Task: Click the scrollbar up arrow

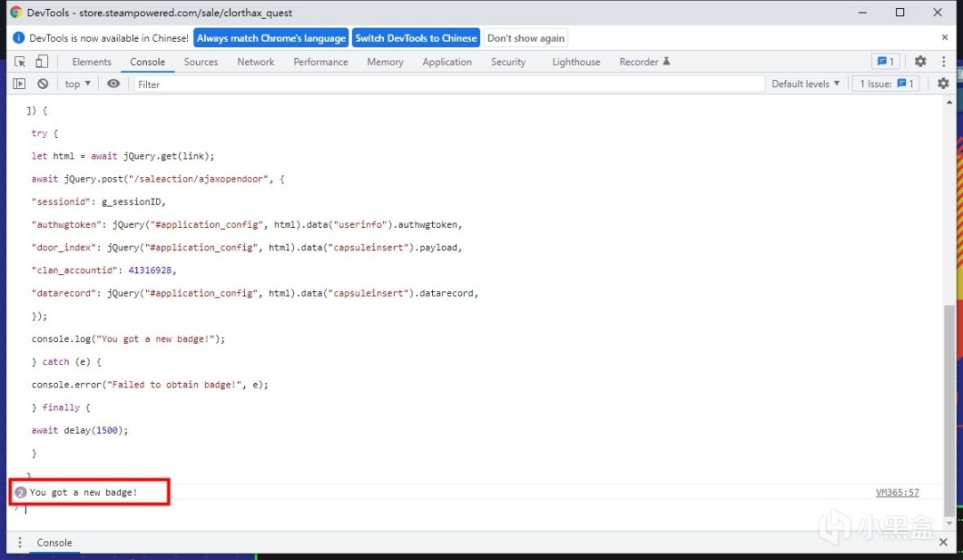Action: click(x=949, y=102)
